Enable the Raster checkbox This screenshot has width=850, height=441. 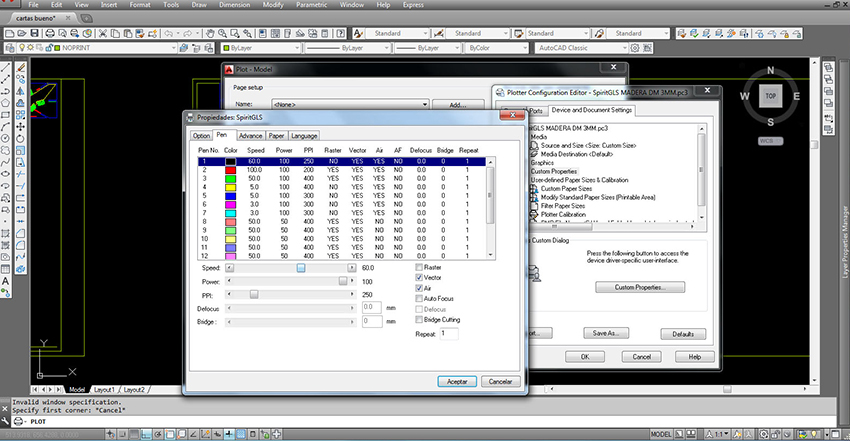point(419,267)
